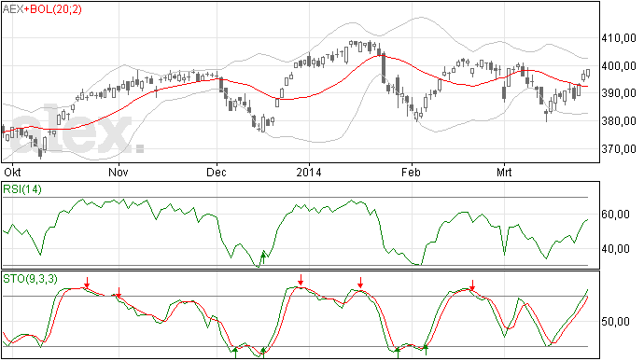The image size is (644, 361).
Task: Click the stochastic 50,00 axis label
Action: point(616,322)
